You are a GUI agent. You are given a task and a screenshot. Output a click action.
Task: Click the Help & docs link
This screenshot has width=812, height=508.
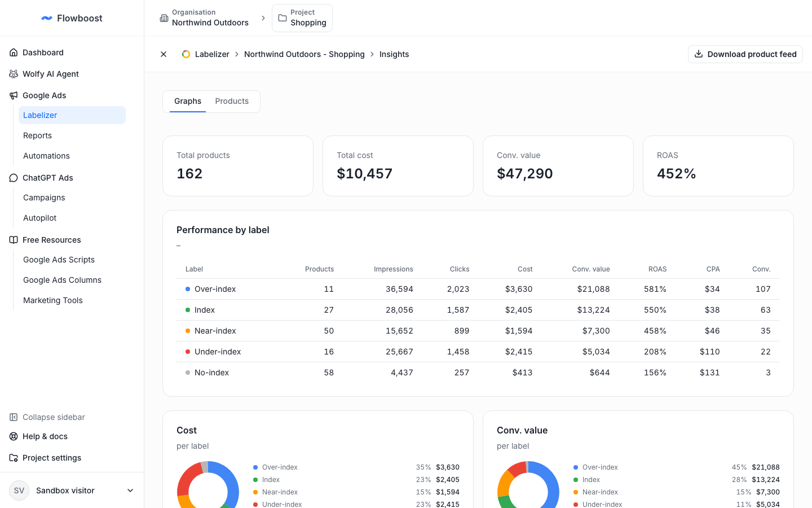coord(45,436)
